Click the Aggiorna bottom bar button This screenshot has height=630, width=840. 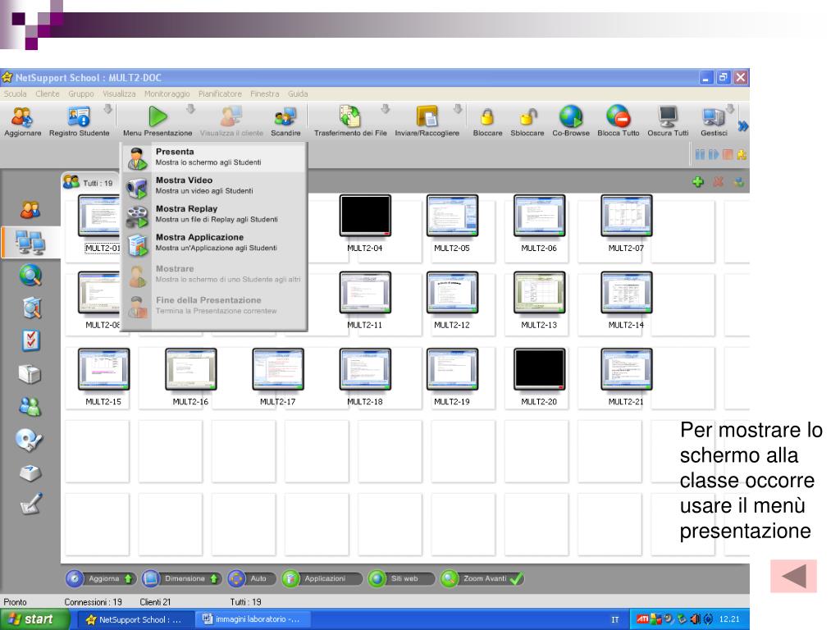tap(100, 578)
